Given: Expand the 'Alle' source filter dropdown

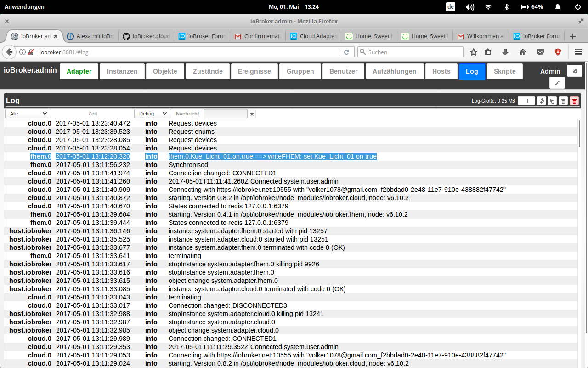Looking at the screenshot, I should pos(28,114).
